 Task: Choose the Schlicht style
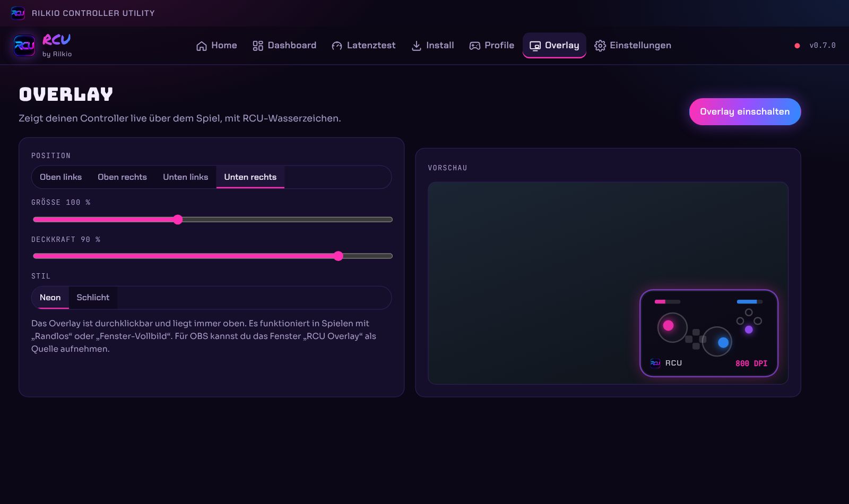(x=93, y=298)
